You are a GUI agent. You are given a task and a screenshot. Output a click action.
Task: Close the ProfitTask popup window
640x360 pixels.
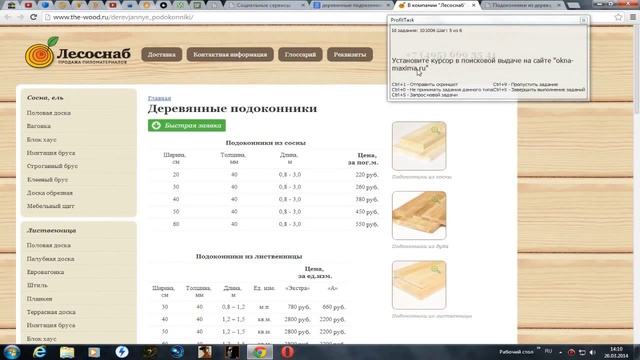[583, 20]
